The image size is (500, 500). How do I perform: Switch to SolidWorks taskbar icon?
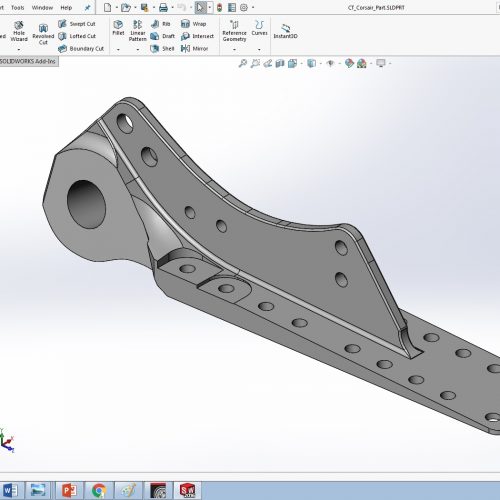click(x=187, y=491)
